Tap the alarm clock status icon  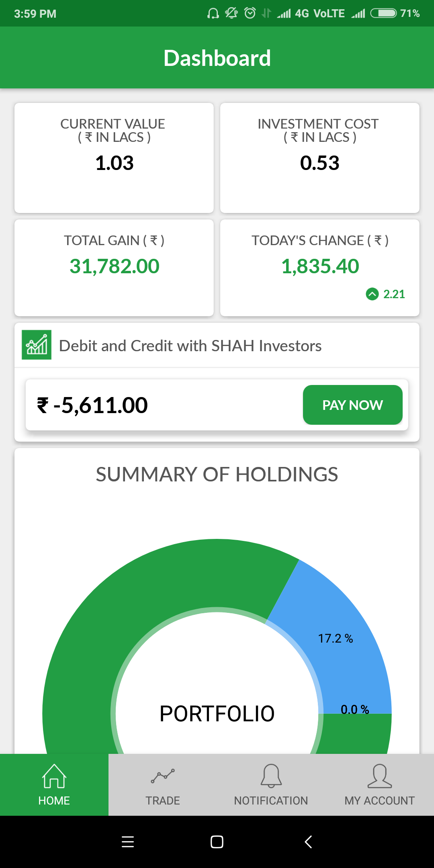[x=250, y=13]
